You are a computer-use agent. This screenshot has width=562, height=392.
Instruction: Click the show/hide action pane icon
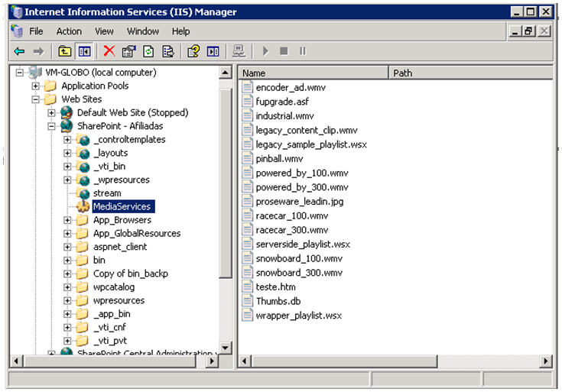(x=213, y=52)
